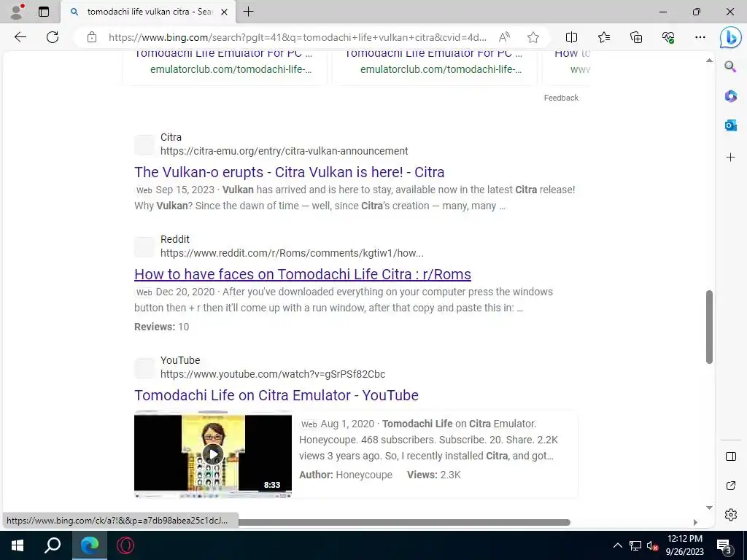Image resolution: width=747 pixels, height=560 pixels.
Task: Open Tomodachi Life on Citra Emulator YouTube result
Action: click(276, 395)
